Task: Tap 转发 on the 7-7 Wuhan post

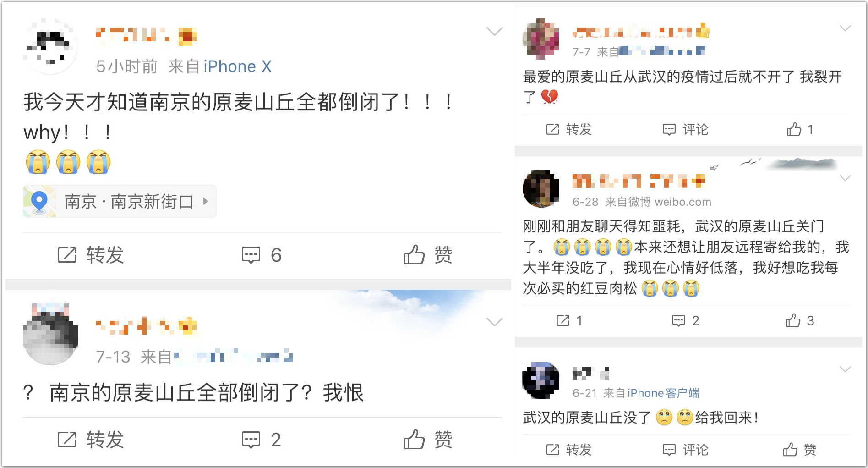Action: click(x=569, y=129)
